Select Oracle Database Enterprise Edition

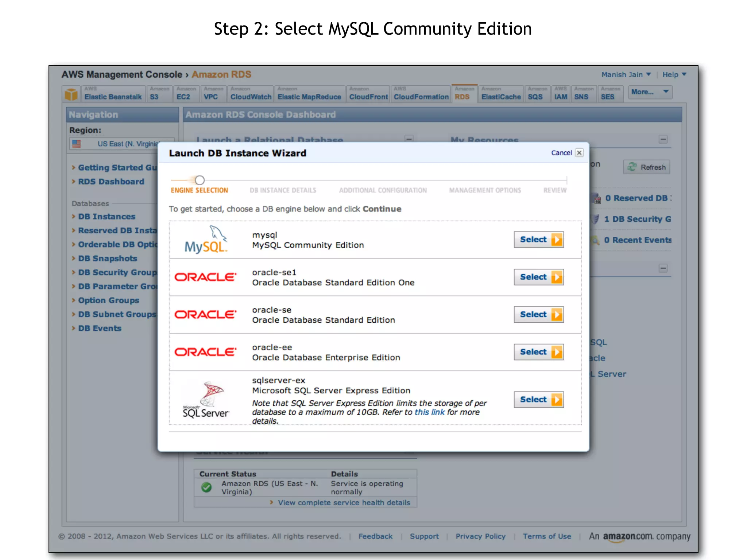click(539, 352)
